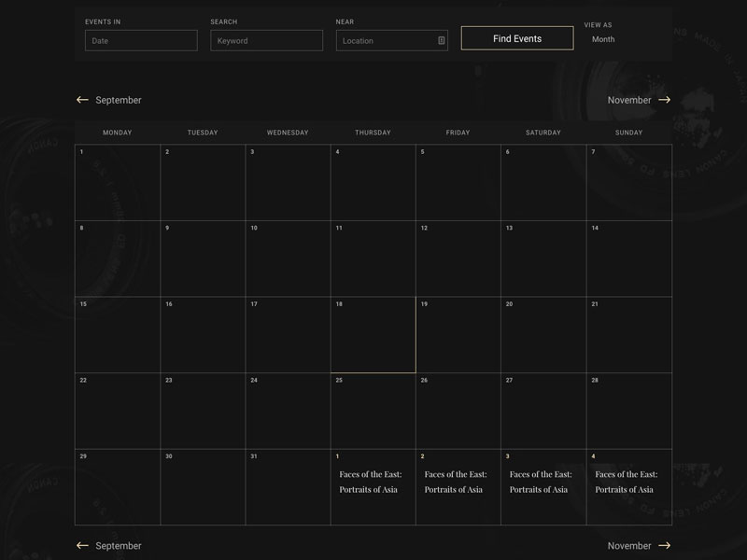Open Faces of the East event on Saturday 3
The image size is (747, 560).
tap(541, 482)
